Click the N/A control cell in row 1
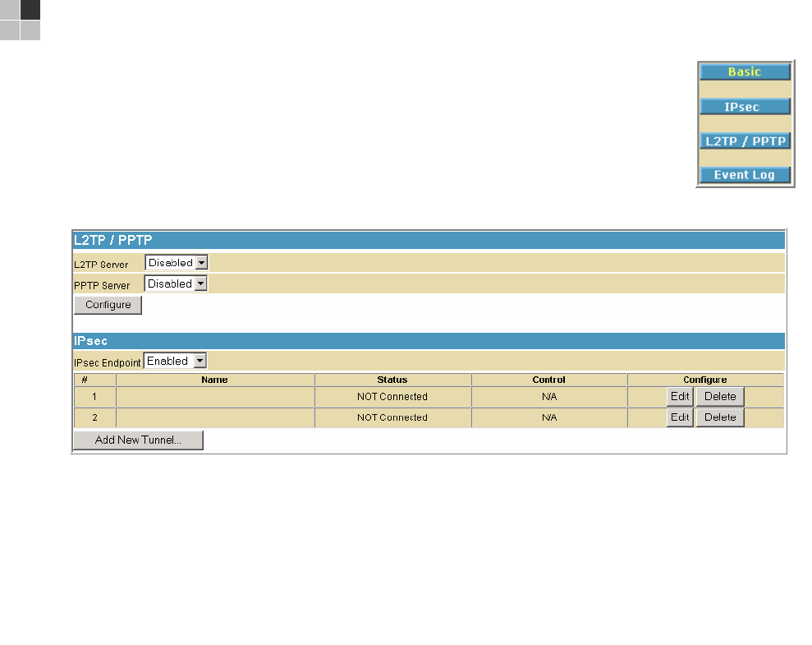 549,397
